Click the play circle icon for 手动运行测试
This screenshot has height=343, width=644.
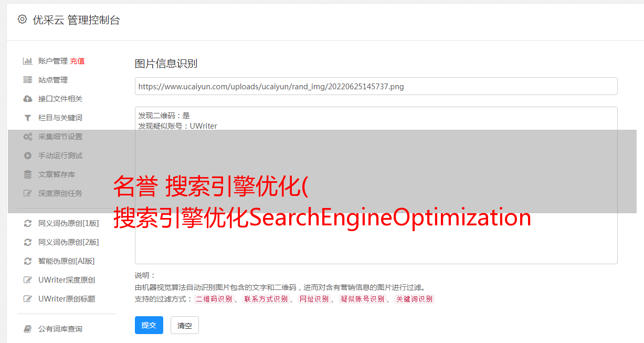(x=28, y=155)
